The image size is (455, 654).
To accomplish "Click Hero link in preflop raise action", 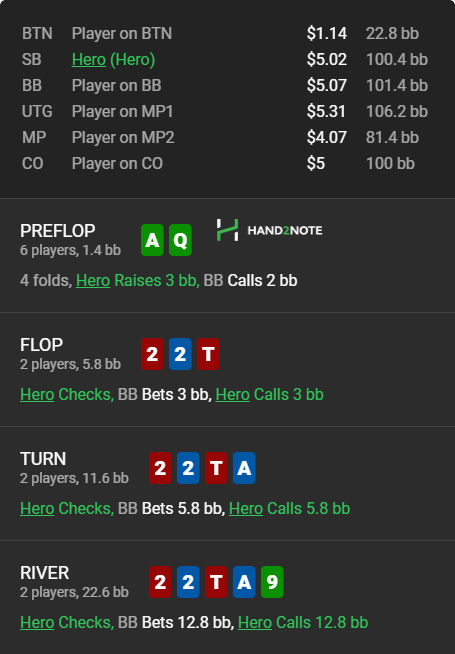I will coord(93,280).
